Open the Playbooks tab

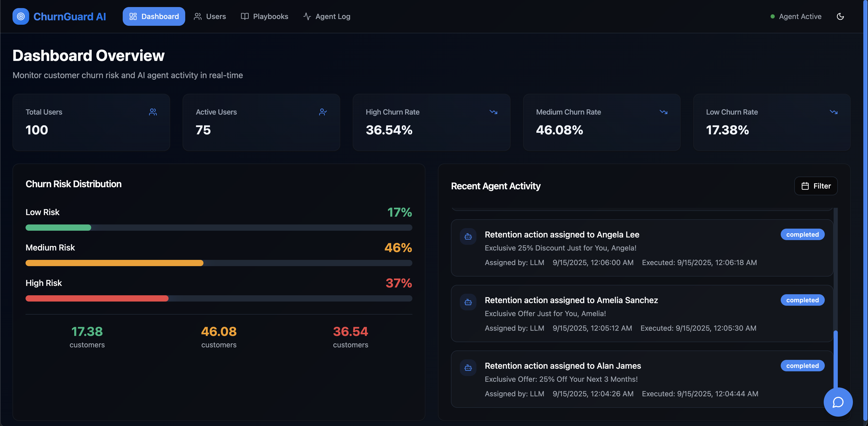(x=264, y=16)
